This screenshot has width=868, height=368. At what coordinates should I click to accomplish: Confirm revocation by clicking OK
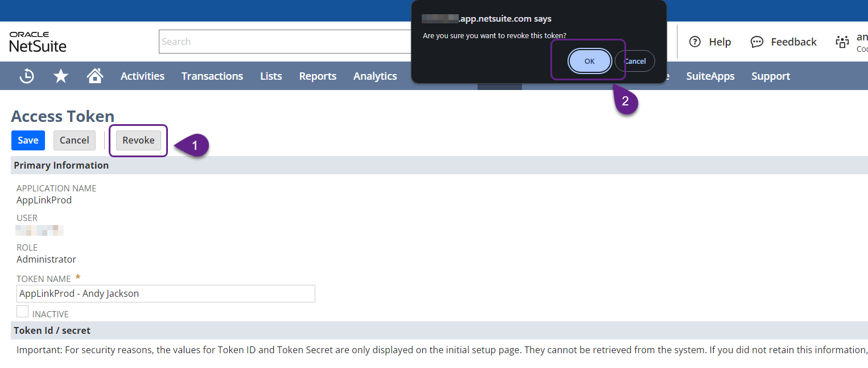click(x=590, y=61)
